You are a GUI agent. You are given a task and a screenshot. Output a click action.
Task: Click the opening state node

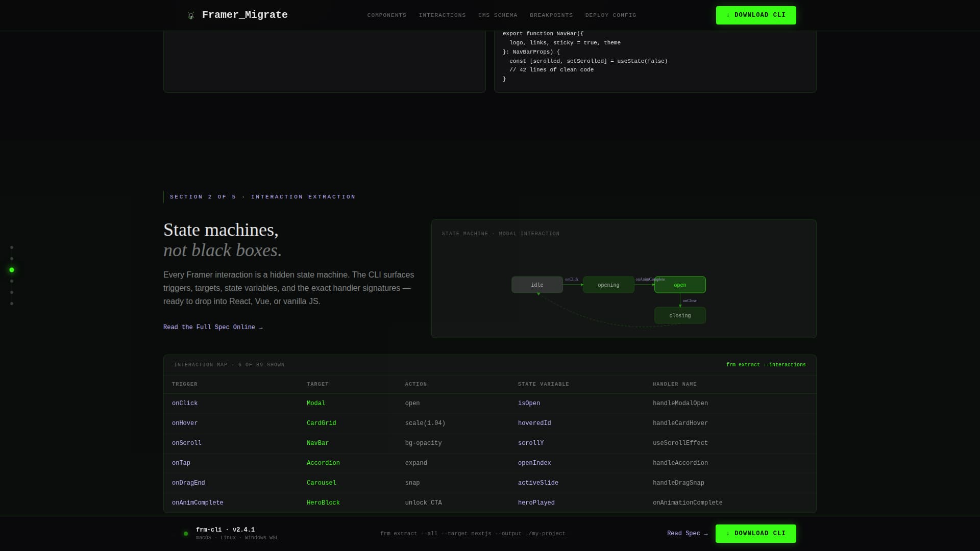[608, 285]
